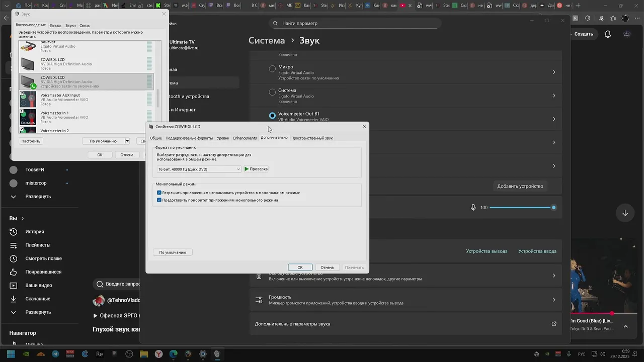Open the Re app in taskbar
Image resolution: width=644 pixels, height=362 pixels.
click(x=100, y=354)
